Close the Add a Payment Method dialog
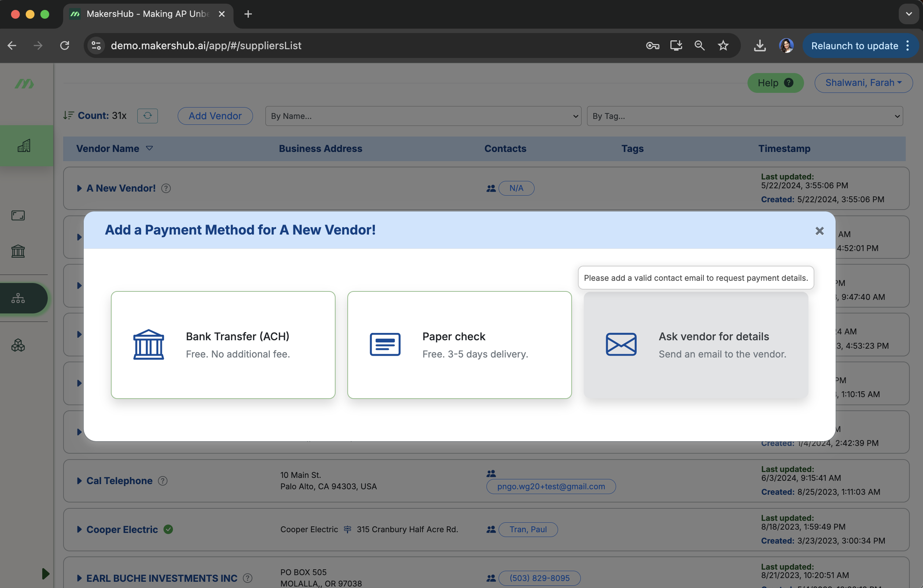This screenshot has height=588, width=923. coord(819,231)
